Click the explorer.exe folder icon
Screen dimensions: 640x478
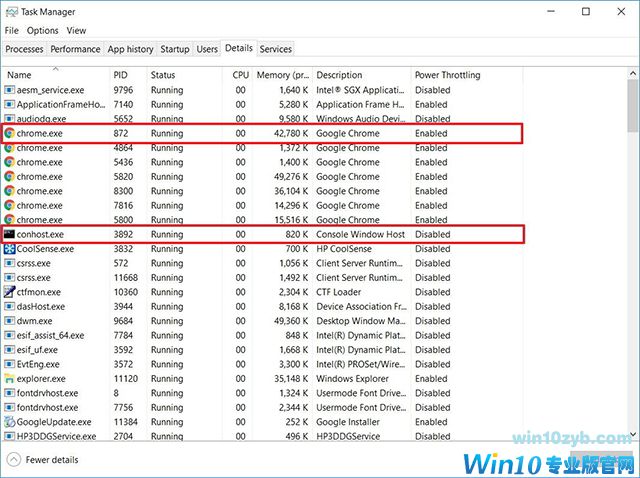9,378
